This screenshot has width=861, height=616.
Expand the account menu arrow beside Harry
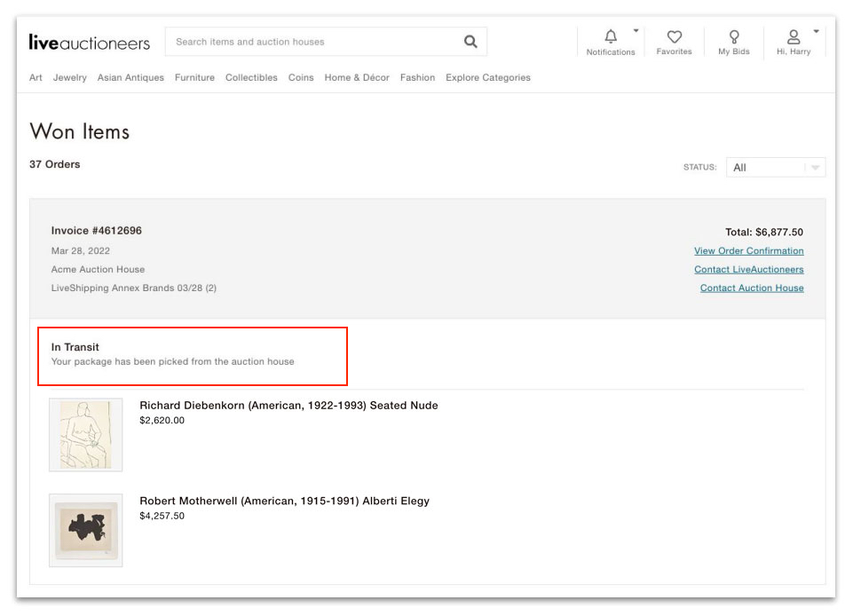(x=816, y=30)
